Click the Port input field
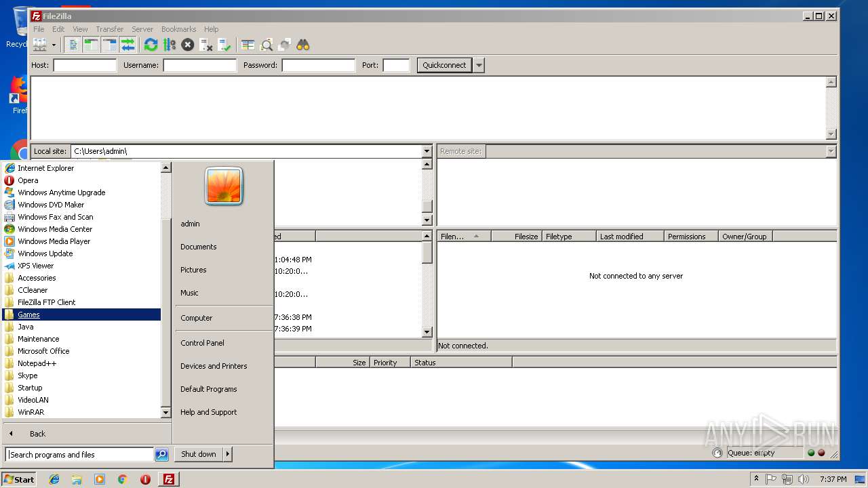This screenshot has width=868, height=488. point(396,65)
